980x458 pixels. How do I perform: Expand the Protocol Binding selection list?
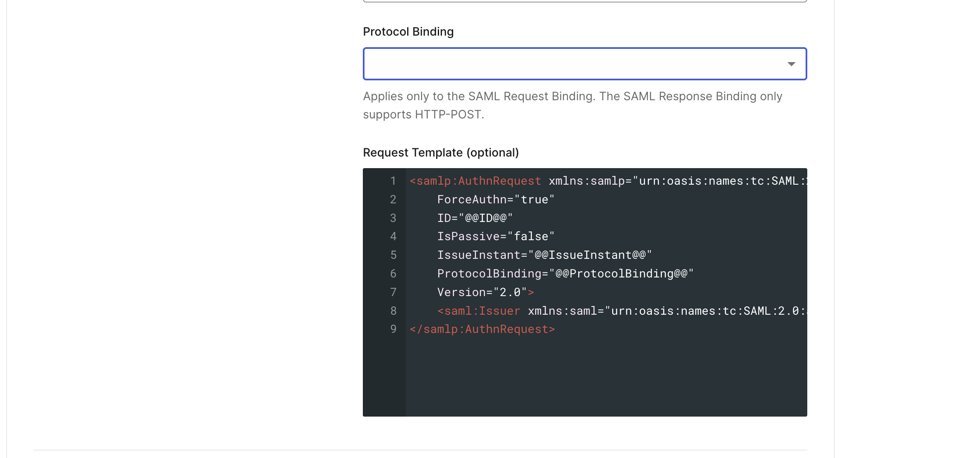pos(584,64)
